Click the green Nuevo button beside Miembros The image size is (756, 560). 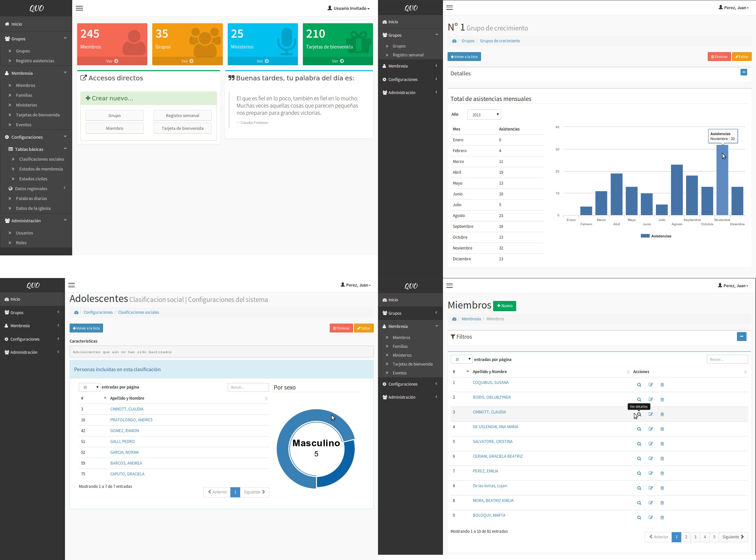pyautogui.click(x=504, y=306)
